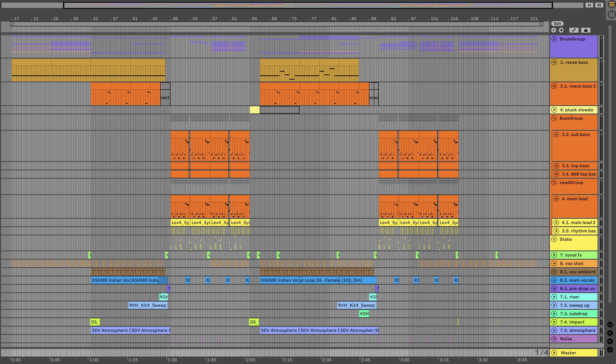Click the Returns section show icon
616x364 pixels.
click(610, 333)
